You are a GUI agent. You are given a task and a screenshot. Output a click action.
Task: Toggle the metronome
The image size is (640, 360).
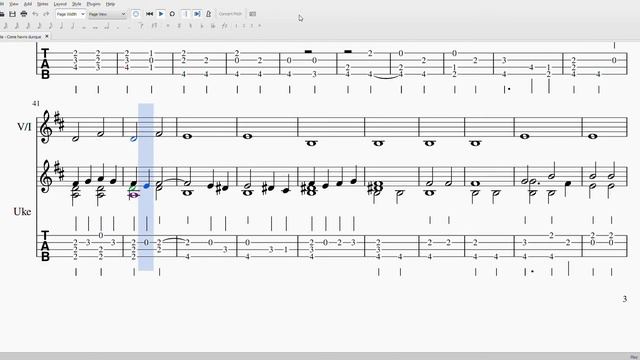click(209, 14)
